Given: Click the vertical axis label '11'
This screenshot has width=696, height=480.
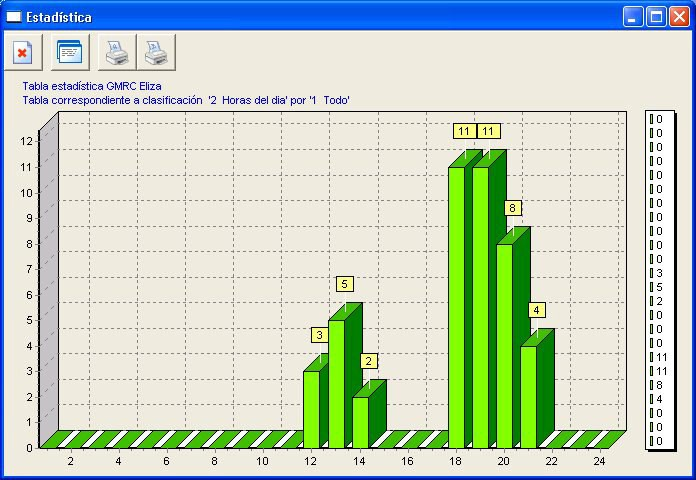Looking at the screenshot, I should (x=27, y=167).
